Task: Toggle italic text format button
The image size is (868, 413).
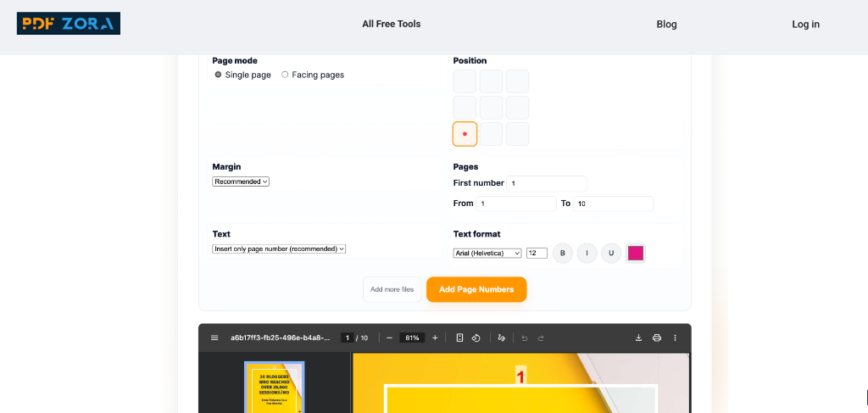Action: [587, 253]
